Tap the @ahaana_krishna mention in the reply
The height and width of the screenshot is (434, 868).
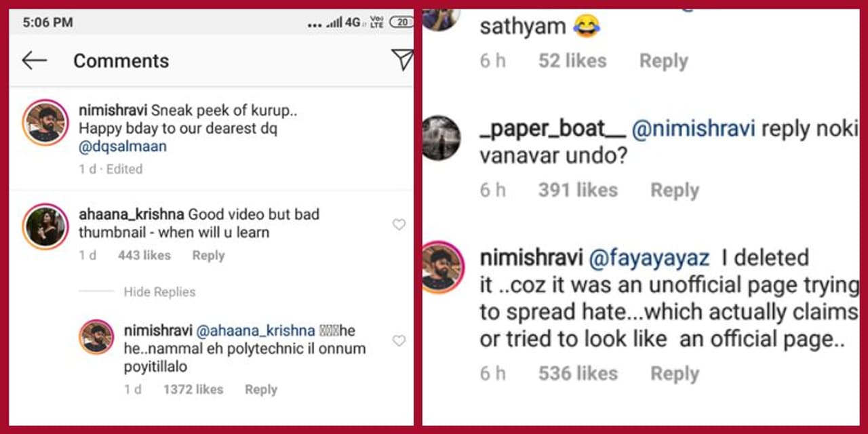pyautogui.click(x=256, y=331)
